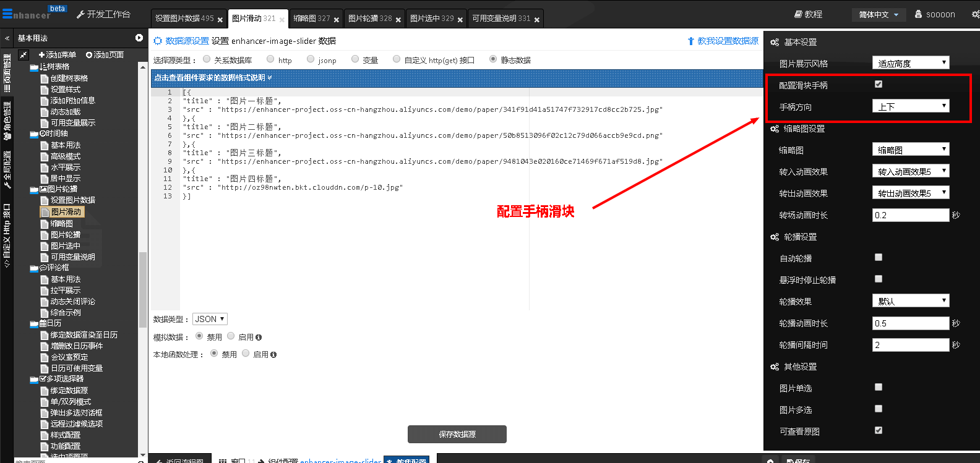Click the 教程 book icon
This screenshot has height=463, width=980.
798,14
